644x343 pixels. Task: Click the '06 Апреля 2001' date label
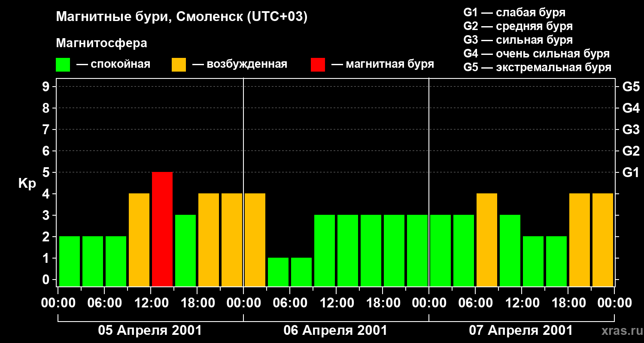(x=335, y=331)
